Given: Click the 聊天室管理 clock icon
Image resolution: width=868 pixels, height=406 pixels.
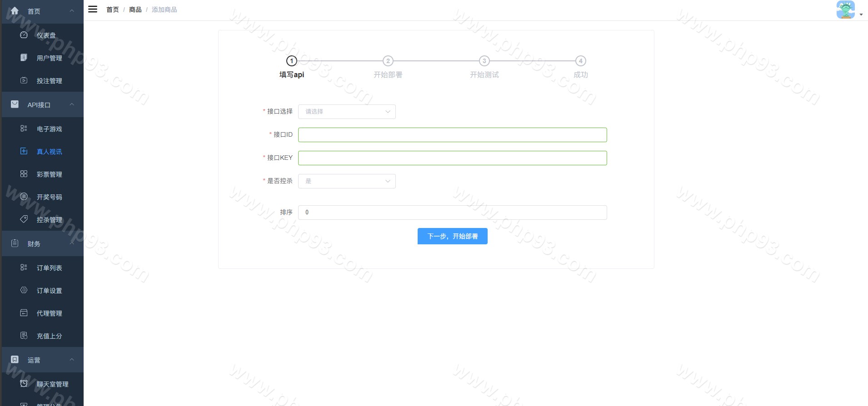Looking at the screenshot, I should point(24,384).
